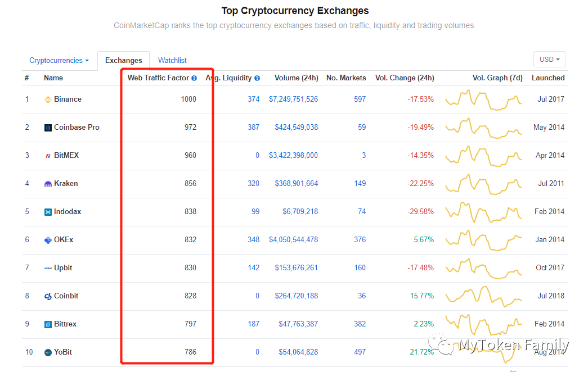Click the YoBit logo icon
This screenshot has height=372, width=588.
[48, 352]
